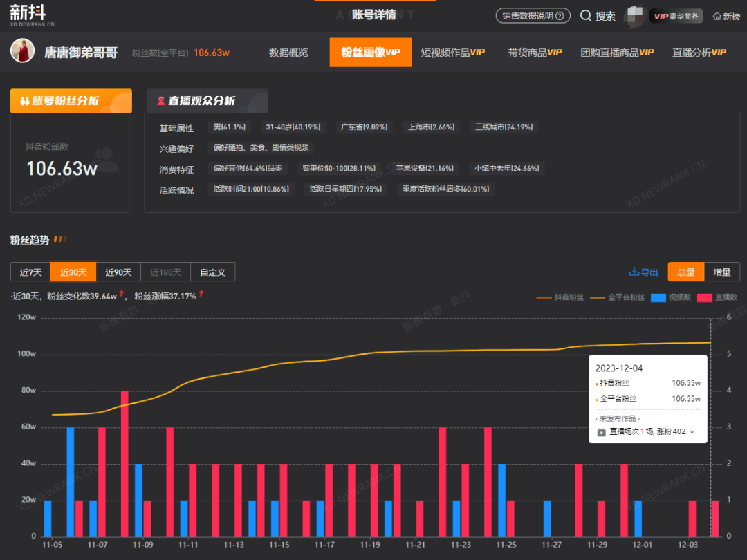Expand live session details arrow in tooltip

[x=691, y=432]
